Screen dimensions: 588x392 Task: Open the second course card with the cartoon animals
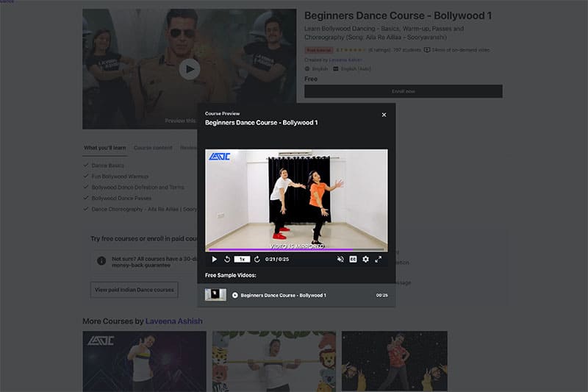pyautogui.click(x=274, y=361)
